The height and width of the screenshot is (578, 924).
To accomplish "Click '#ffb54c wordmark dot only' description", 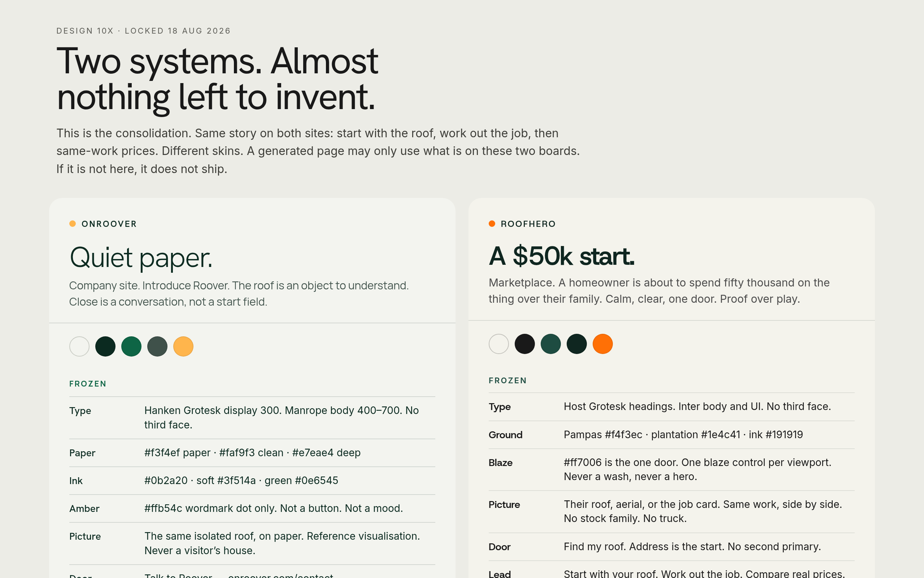I will coord(273,508).
